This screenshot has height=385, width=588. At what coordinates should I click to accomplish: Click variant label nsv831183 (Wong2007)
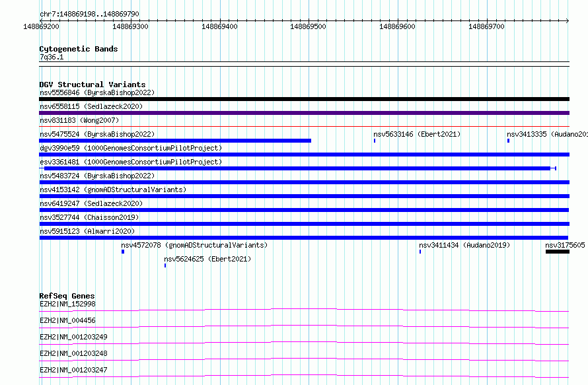[79, 120]
